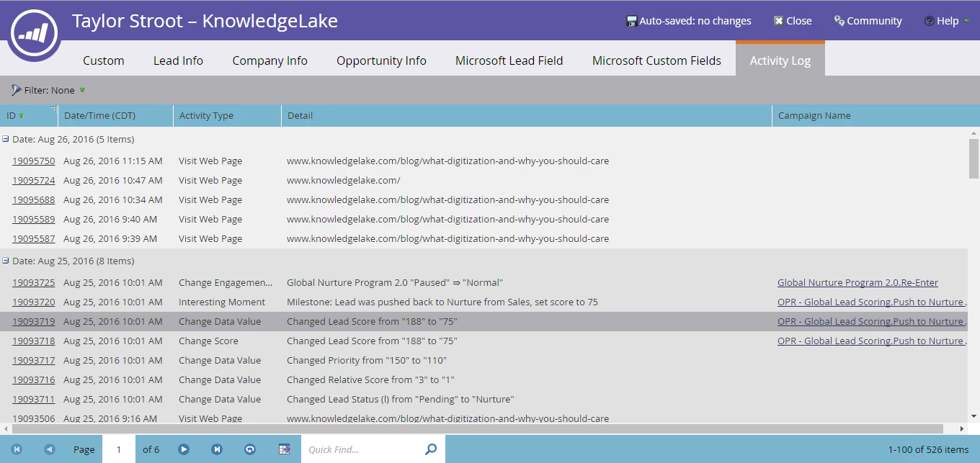Switch to the Opportunity Info tab

coord(381,60)
